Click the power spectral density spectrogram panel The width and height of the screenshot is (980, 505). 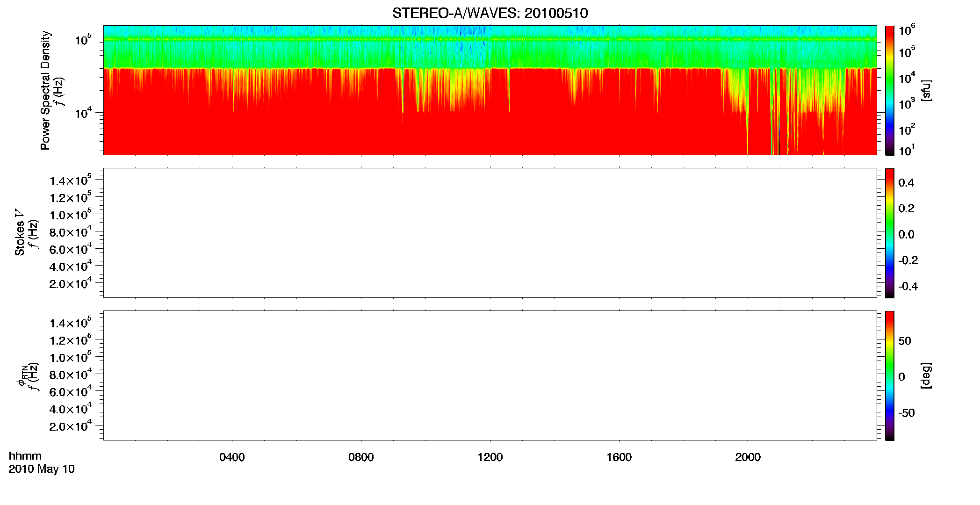(x=490, y=90)
